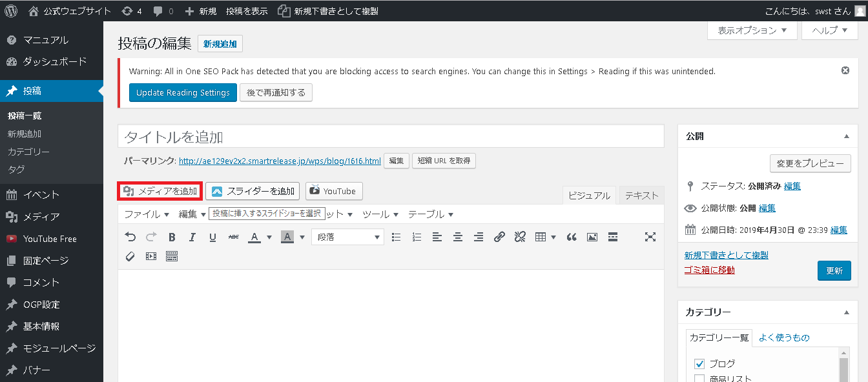Click the YouTube insert button

point(334,191)
